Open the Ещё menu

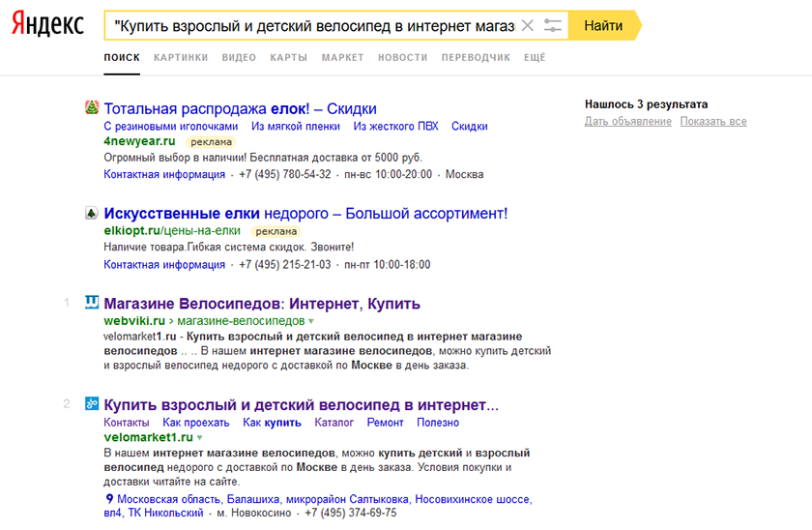tap(535, 57)
